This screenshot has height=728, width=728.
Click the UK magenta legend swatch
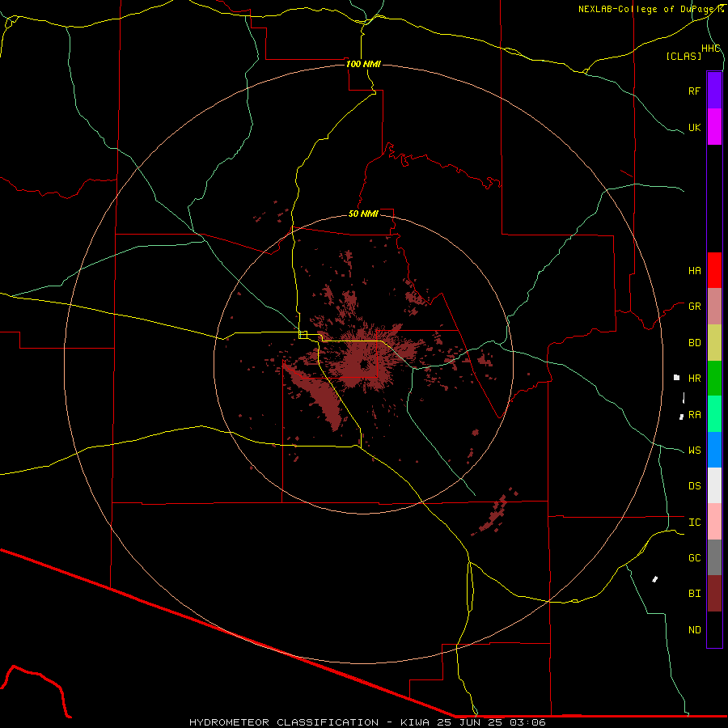click(714, 127)
